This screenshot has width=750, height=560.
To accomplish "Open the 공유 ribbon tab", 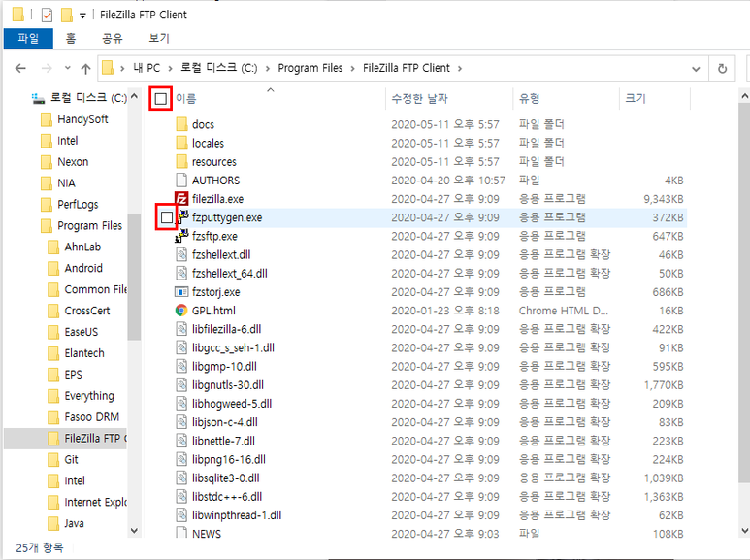I will tap(113, 38).
